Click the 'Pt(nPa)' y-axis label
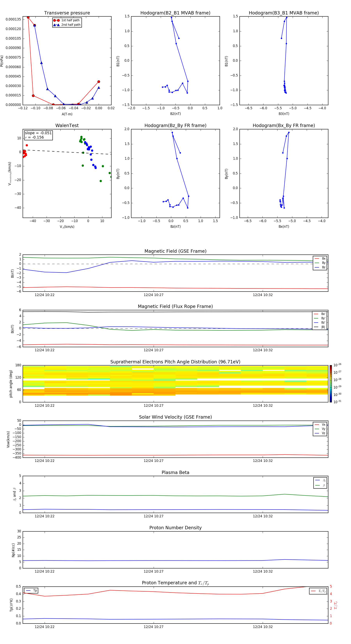 tap(2, 61)
